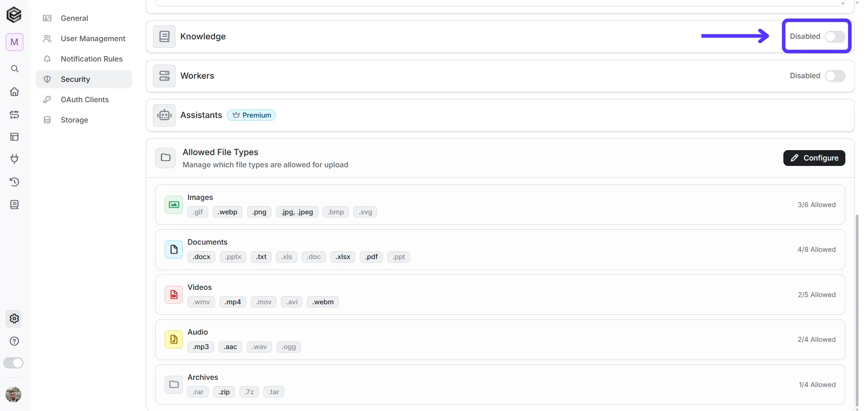The height and width of the screenshot is (411, 868).
Task: Open the layout panel icon in rail
Action: pyautogui.click(x=14, y=137)
